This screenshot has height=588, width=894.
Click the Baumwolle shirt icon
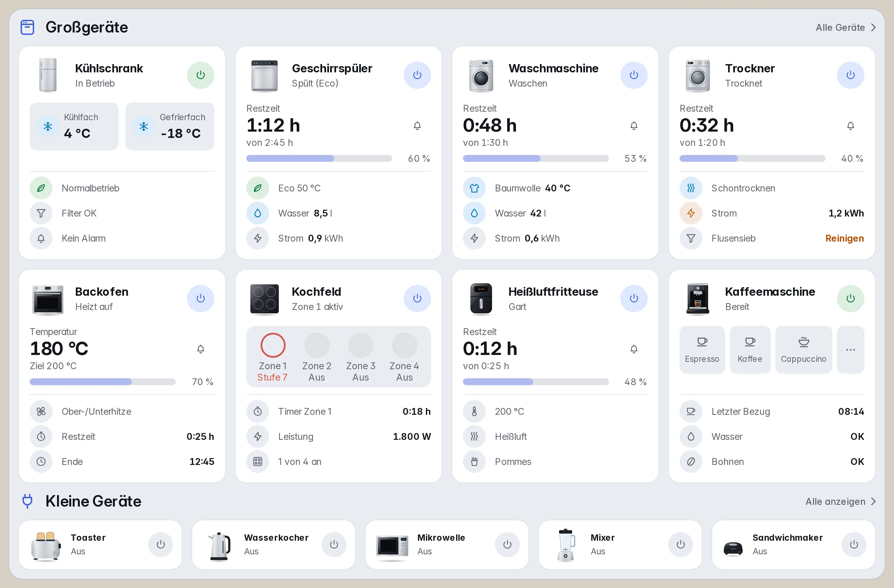coord(474,188)
